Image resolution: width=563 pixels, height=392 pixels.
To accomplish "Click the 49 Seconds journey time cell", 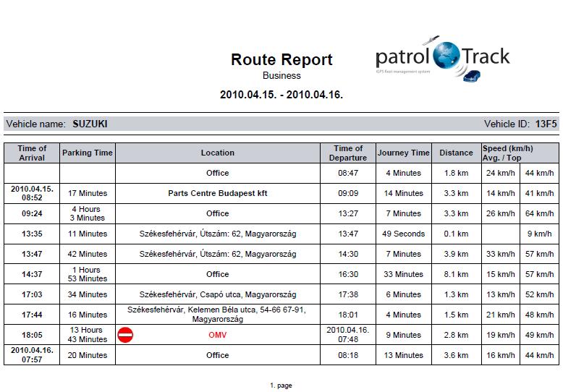I will pos(403,234).
